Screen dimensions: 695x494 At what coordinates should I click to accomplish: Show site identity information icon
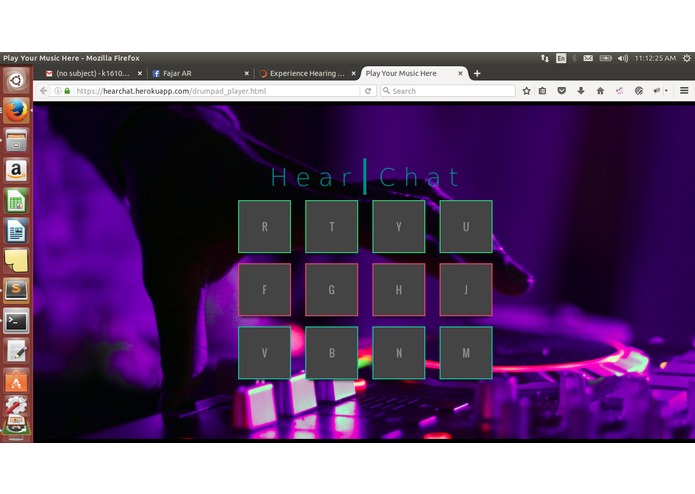(x=58, y=91)
